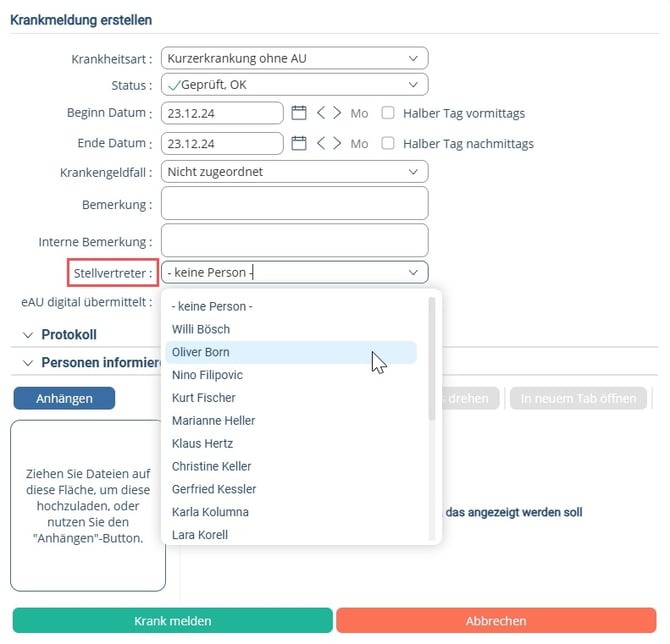
Task: Click the Stellvertreter list scrollbar
Action: pyautogui.click(x=432, y=359)
